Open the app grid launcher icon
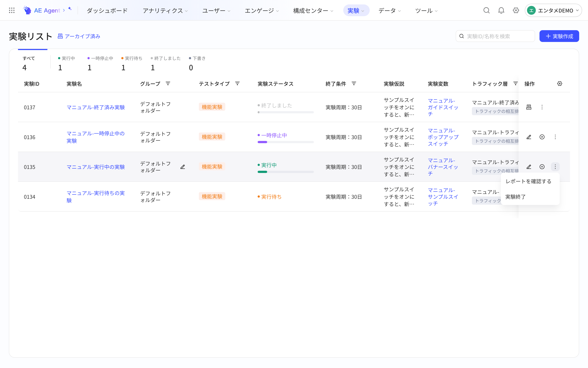The image size is (588, 368). (12, 10)
